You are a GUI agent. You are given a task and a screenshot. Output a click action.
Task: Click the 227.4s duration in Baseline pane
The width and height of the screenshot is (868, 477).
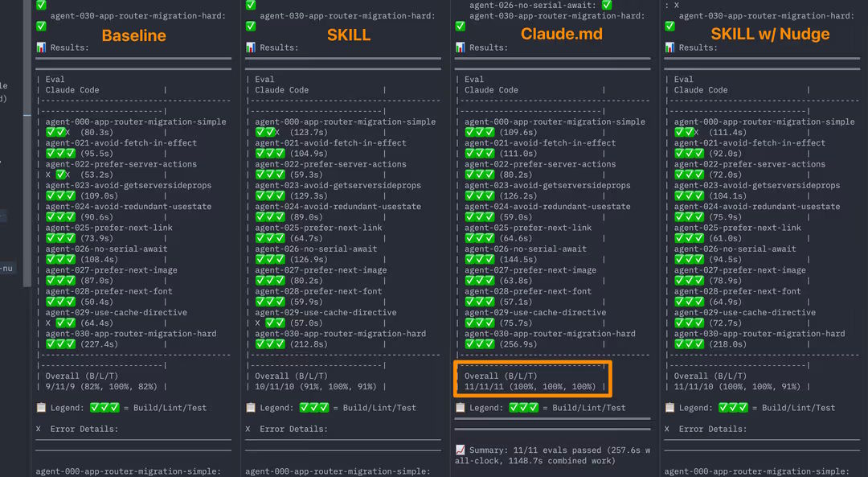pyautogui.click(x=99, y=344)
